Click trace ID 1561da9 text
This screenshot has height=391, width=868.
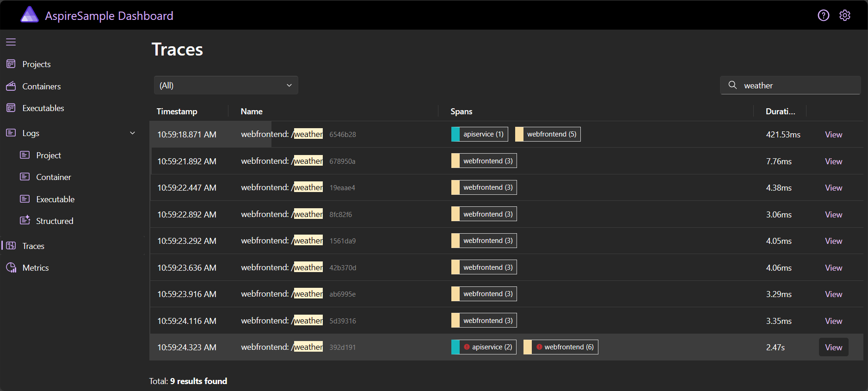(x=343, y=241)
